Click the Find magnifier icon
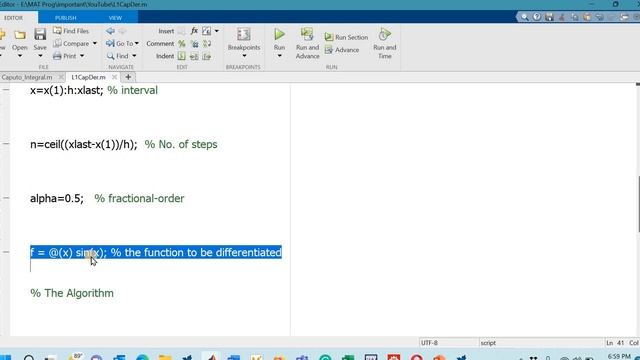Screen dimensions: 640x360 110,56
